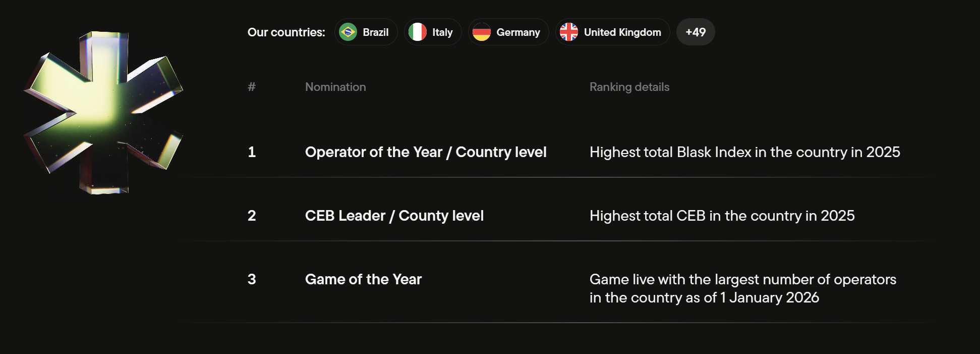Image resolution: width=980 pixels, height=354 pixels.
Task: Select the Nomination column header
Action: point(335,86)
